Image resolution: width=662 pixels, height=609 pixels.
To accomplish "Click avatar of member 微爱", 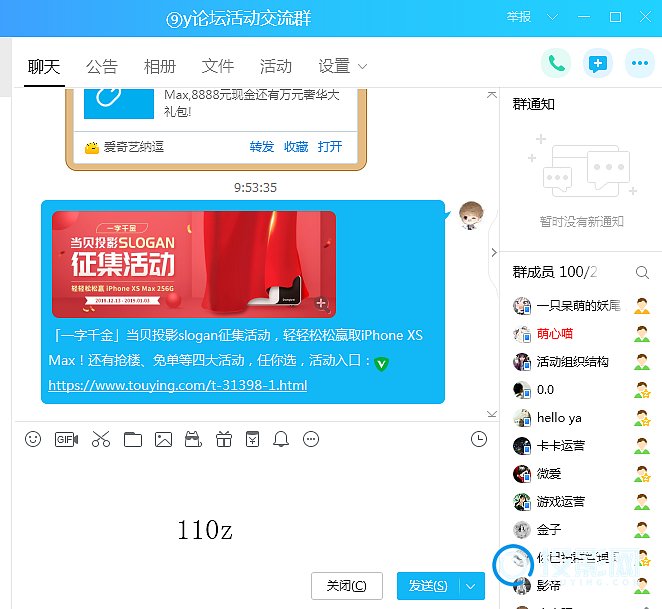I will point(522,474).
